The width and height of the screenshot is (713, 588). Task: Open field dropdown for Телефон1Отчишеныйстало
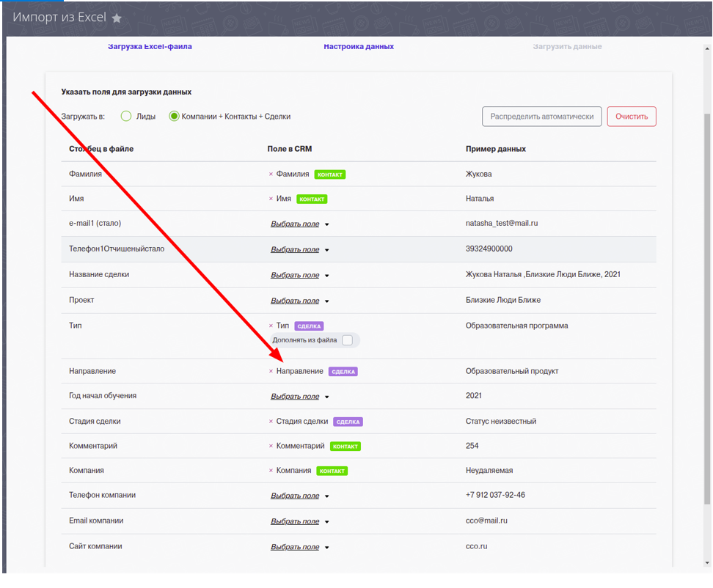click(300, 249)
